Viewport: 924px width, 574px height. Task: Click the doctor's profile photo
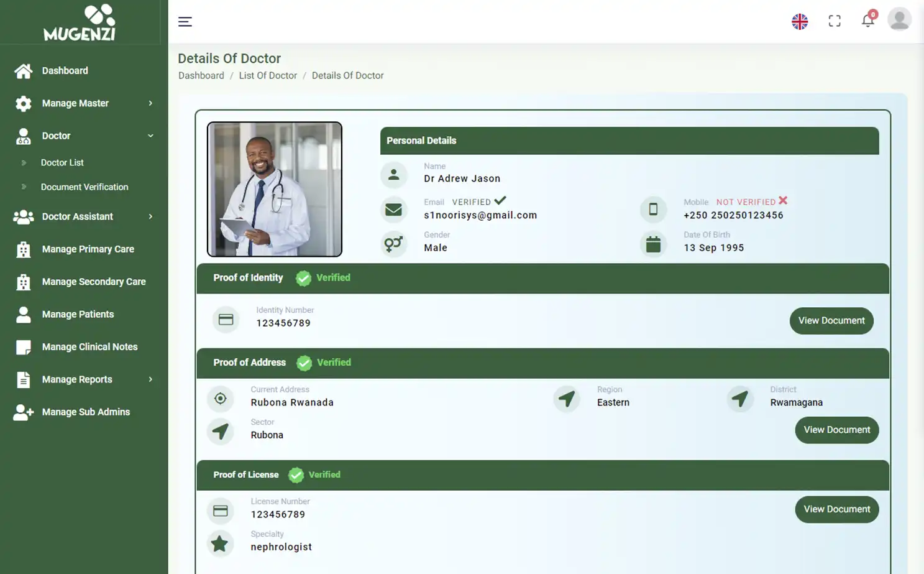click(274, 188)
